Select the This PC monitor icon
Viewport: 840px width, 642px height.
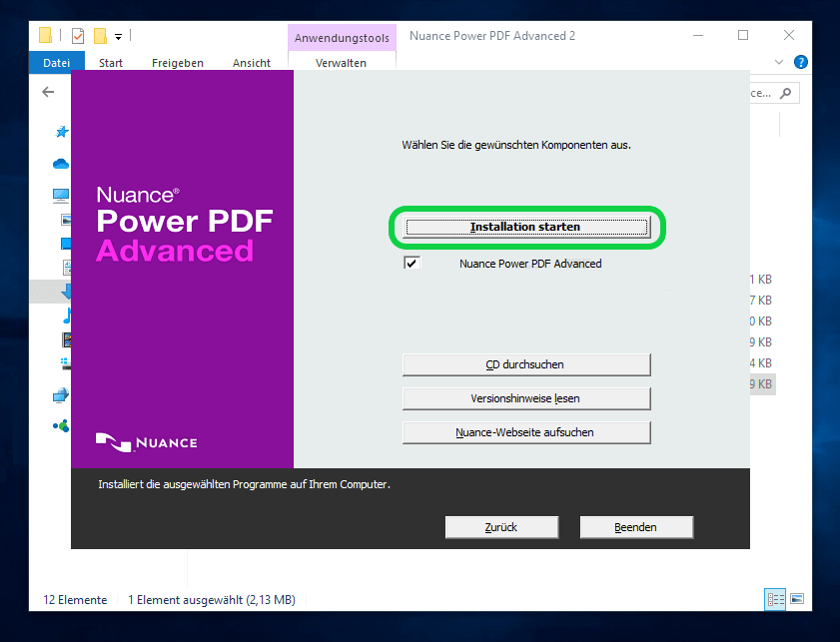(x=61, y=196)
